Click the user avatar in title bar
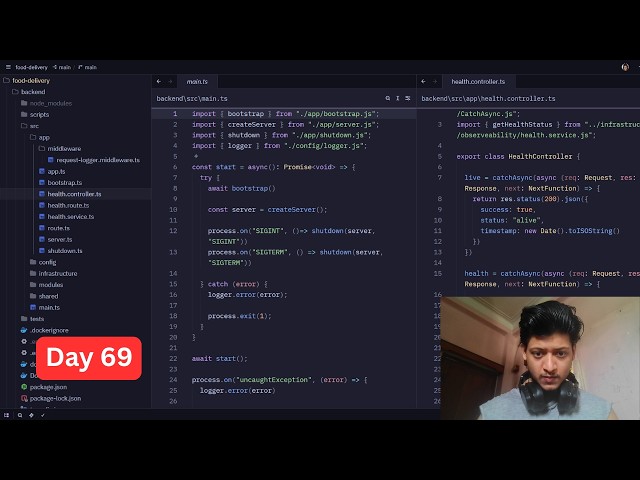This screenshot has height=480, width=640. click(625, 67)
